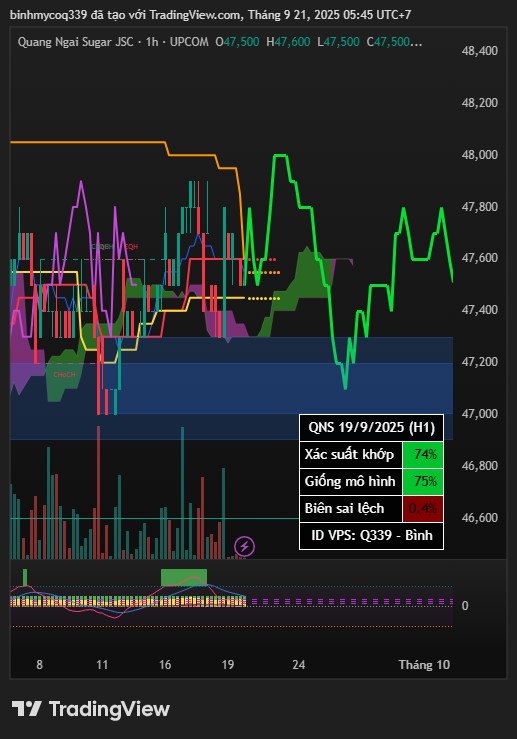Click the Tháng 10 time axis label
This screenshot has width=517, height=739.
pos(424,665)
